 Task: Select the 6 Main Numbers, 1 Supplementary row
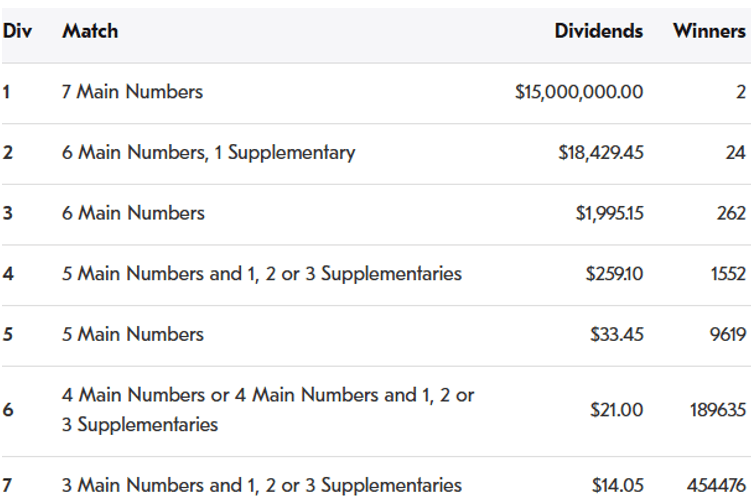pyautogui.click(x=208, y=153)
